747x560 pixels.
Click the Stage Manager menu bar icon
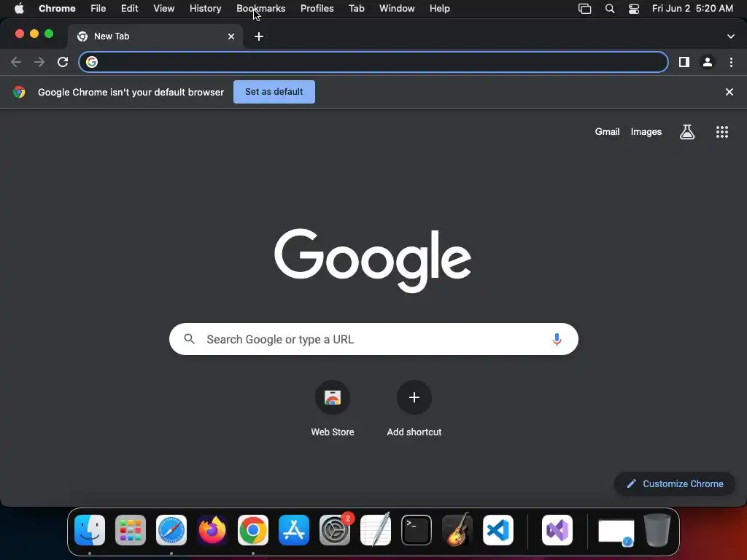click(584, 9)
